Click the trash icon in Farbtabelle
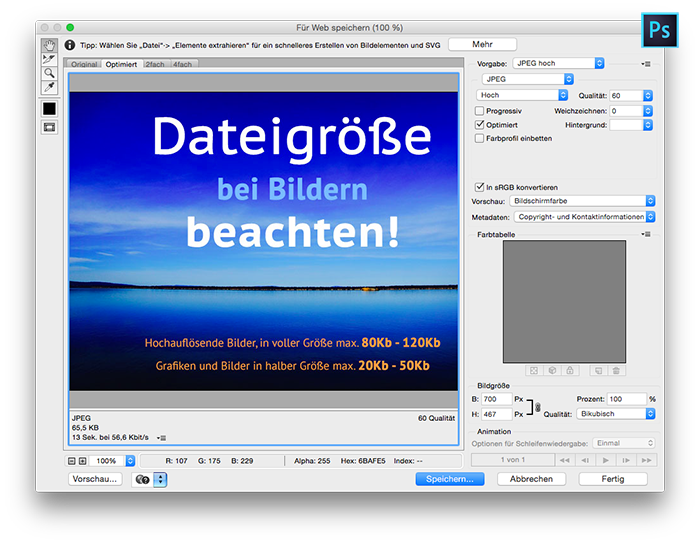Screen dimensions: 700x543 (616, 371)
